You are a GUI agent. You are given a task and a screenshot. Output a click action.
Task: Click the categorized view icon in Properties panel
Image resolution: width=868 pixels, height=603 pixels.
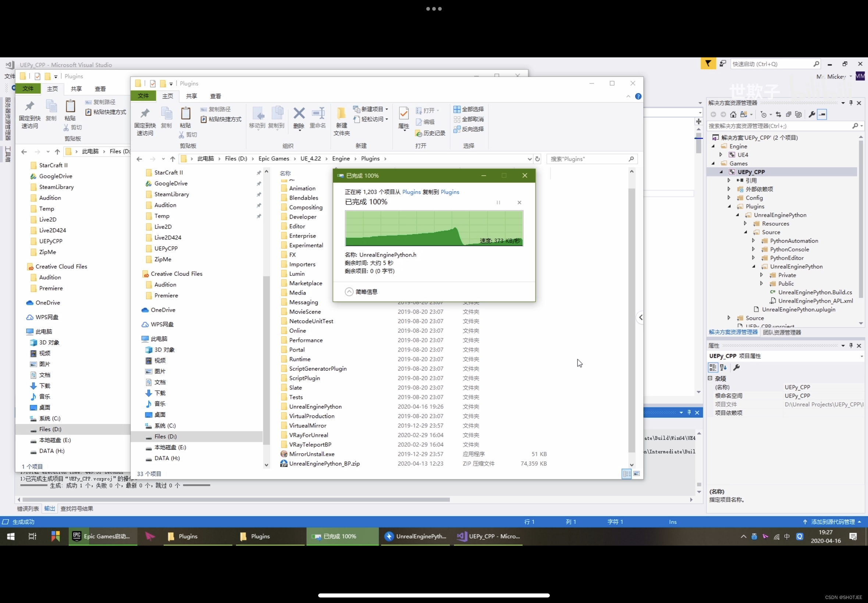[x=713, y=367]
